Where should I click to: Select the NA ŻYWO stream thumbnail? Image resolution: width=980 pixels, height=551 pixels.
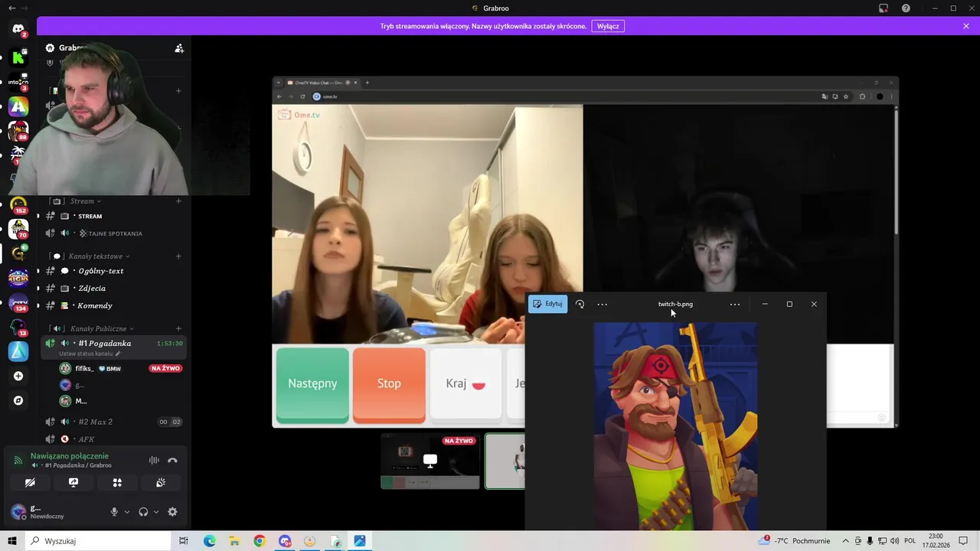click(430, 461)
